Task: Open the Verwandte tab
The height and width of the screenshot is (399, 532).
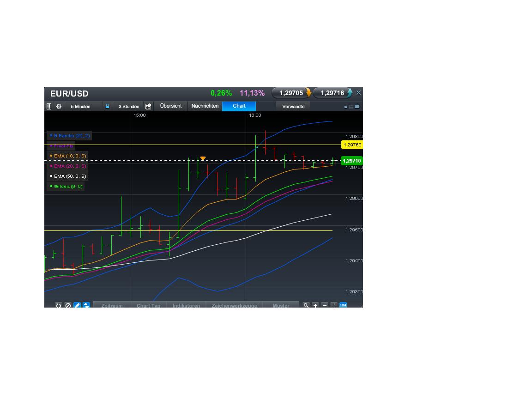Action: (x=294, y=107)
